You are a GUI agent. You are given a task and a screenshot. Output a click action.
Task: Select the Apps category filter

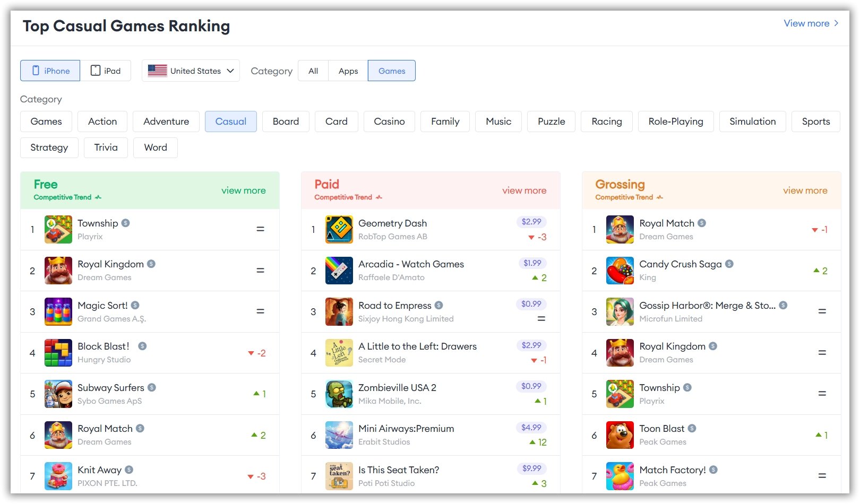pos(348,71)
